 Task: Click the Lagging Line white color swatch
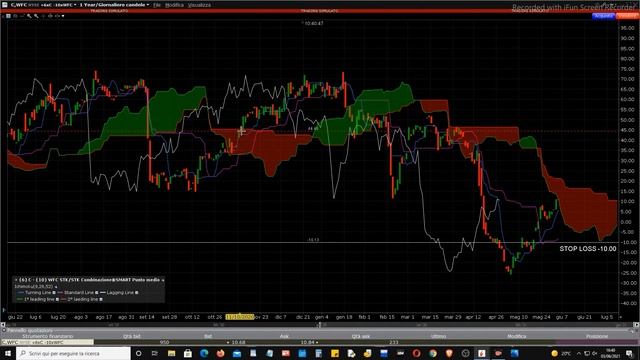(103, 293)
